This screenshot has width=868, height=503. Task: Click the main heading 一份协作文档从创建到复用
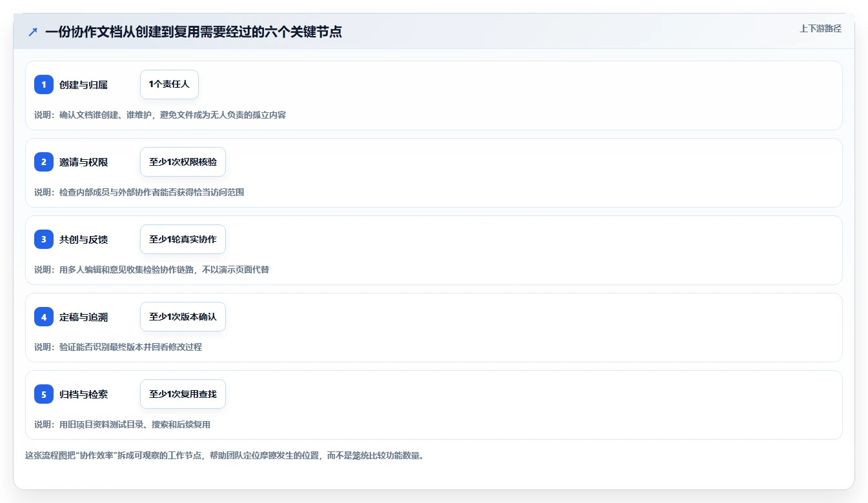(x=194, y=32)
